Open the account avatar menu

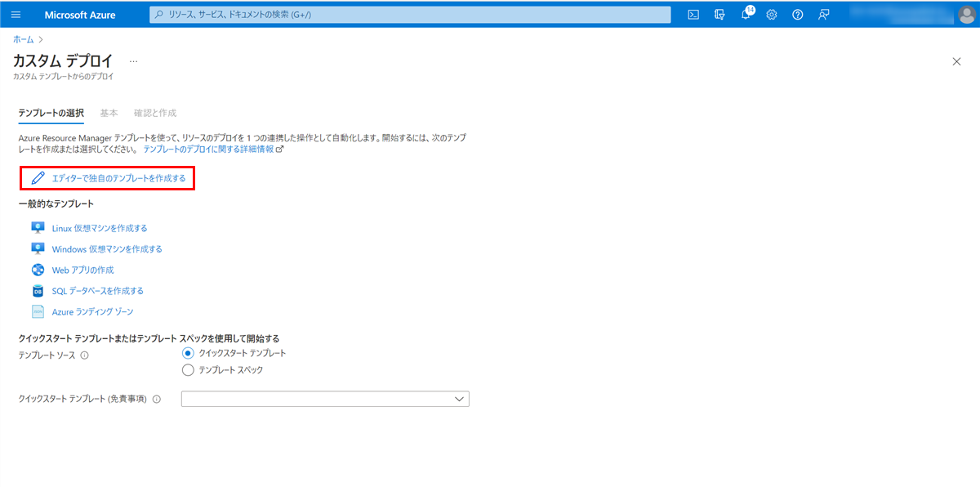click(x=966, y=15)
